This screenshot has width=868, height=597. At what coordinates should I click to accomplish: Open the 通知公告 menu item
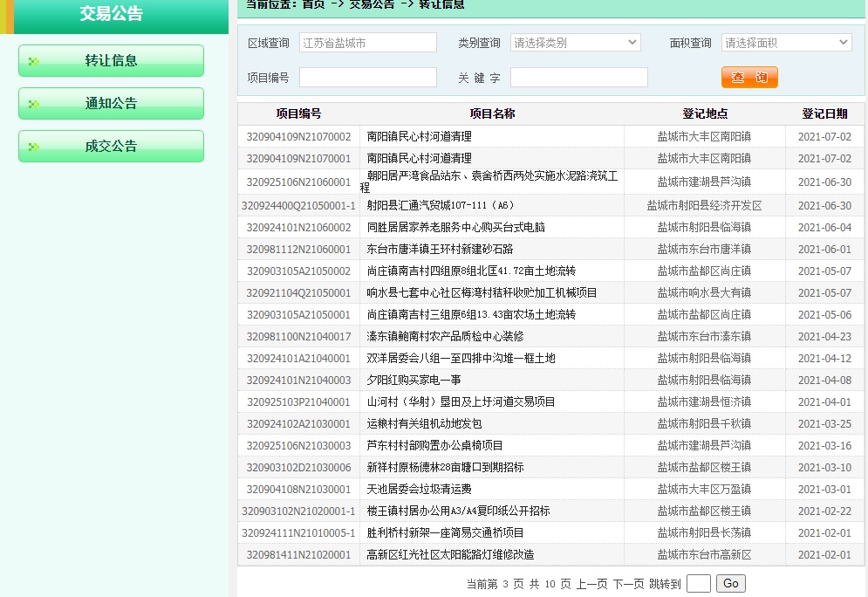tap(111, 104)
